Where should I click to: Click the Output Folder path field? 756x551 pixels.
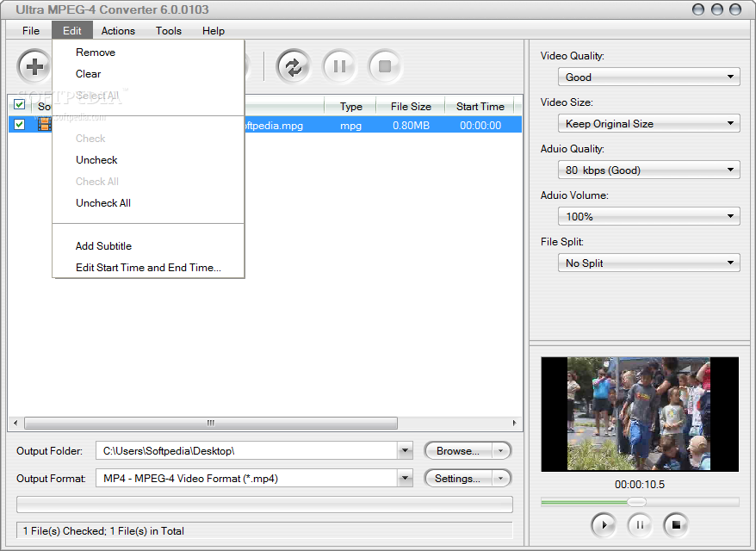click(246, 451)
